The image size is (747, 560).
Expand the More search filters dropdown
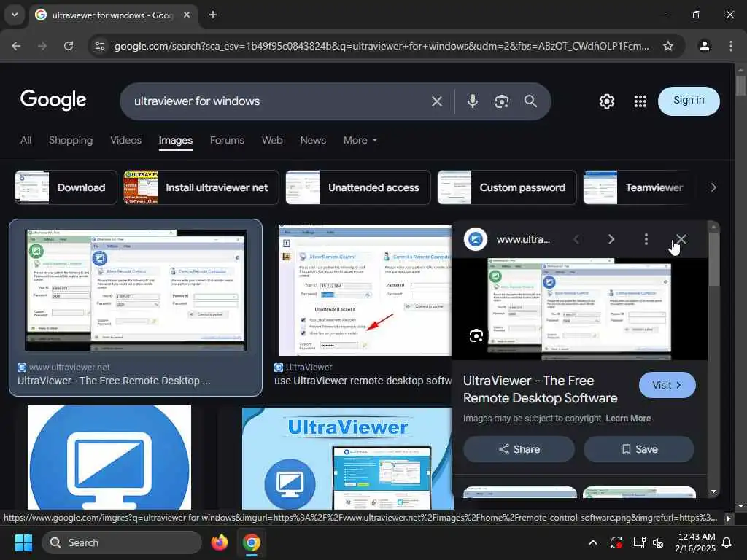pyautogui.click(x=360, y=140)
